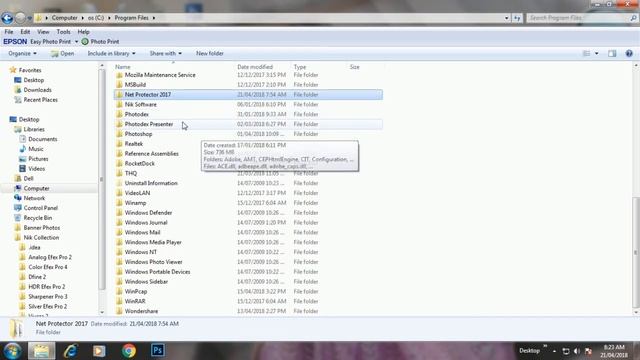Click the navigation pane scrollbar
The height and width of the screenshot is (360, 640).
pos(101,180)
